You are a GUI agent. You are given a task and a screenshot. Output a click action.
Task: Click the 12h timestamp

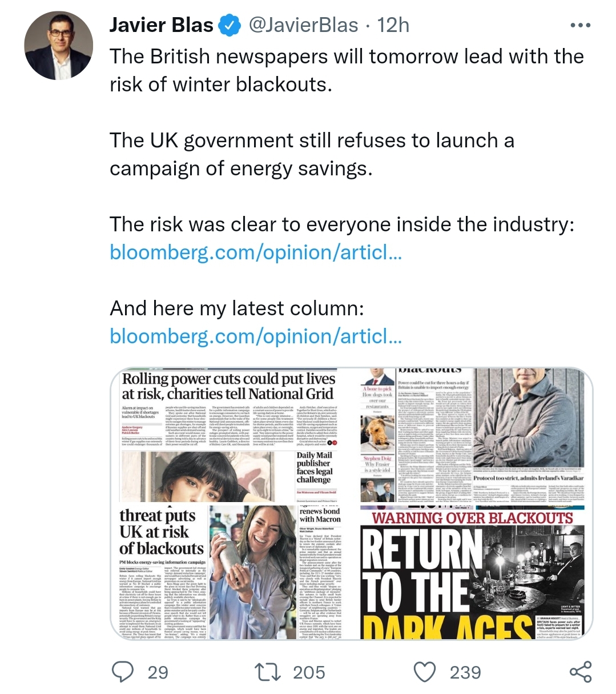coord(393,26)
